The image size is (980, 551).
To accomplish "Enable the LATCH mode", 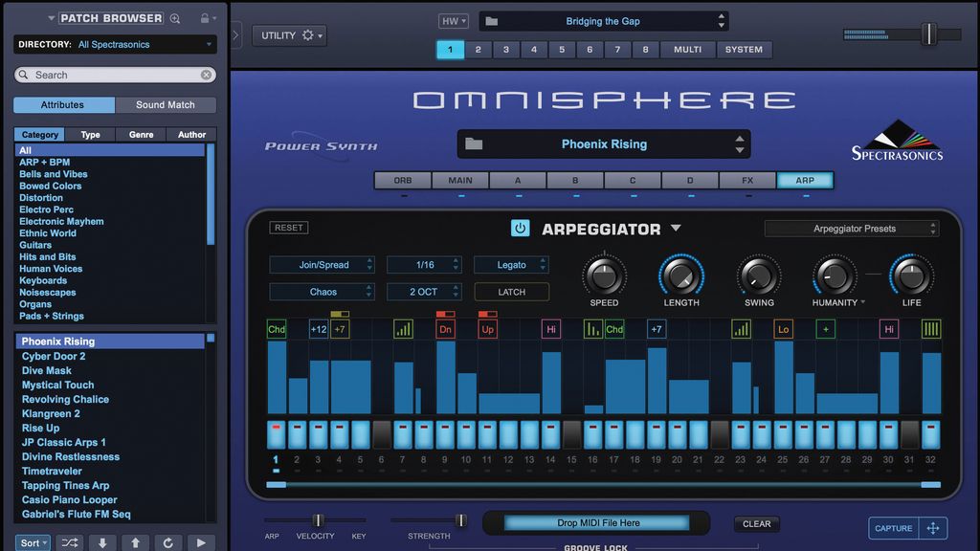I will click(511, 291).
